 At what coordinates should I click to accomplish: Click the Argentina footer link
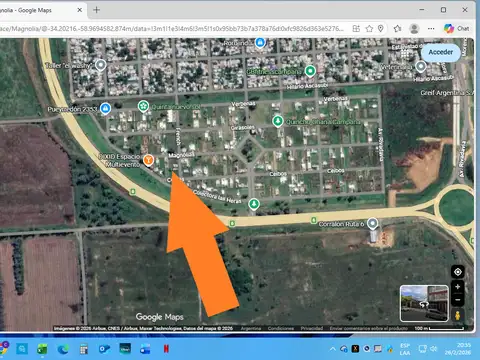point(251,328)
